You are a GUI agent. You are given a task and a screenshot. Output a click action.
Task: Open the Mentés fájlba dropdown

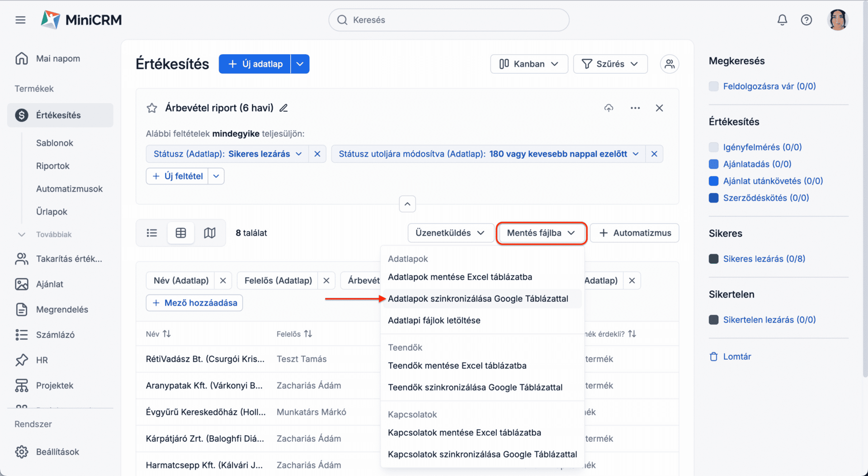coord(542,233)
